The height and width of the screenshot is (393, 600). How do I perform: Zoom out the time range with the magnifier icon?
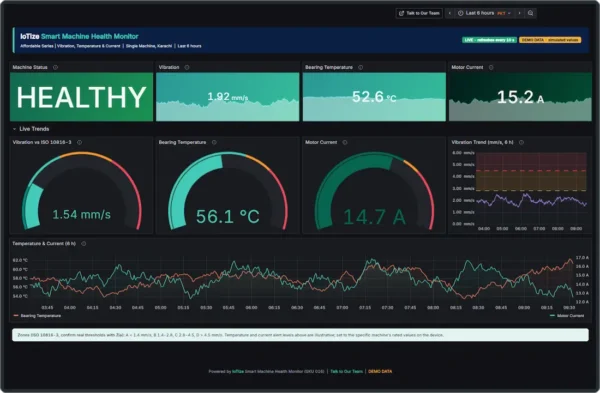point(530,13)
